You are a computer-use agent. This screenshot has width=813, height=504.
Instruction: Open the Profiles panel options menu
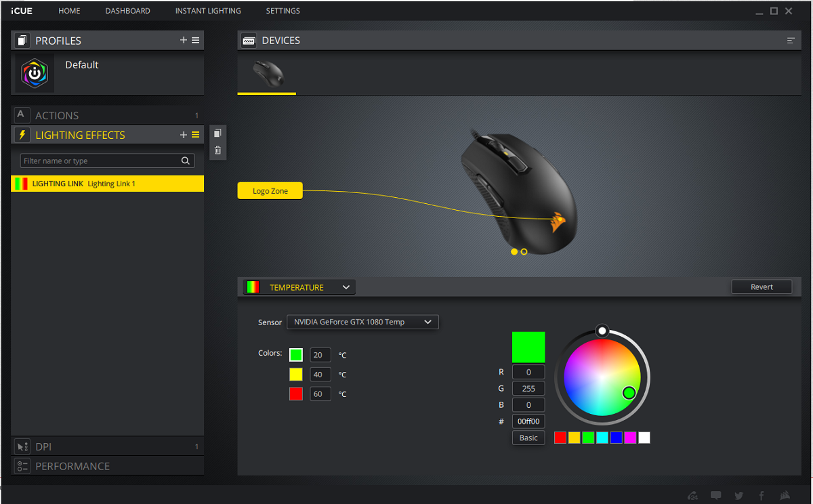click(196, 40)
